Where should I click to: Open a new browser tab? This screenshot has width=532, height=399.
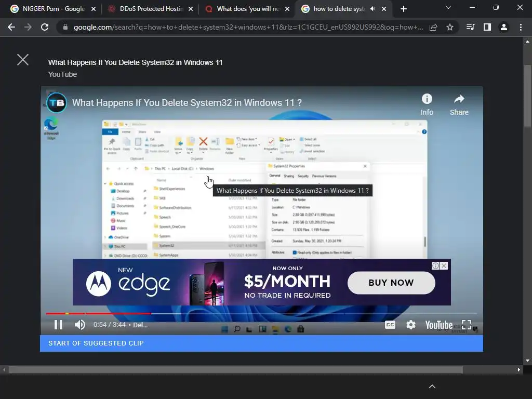click(x=403, y=9)
